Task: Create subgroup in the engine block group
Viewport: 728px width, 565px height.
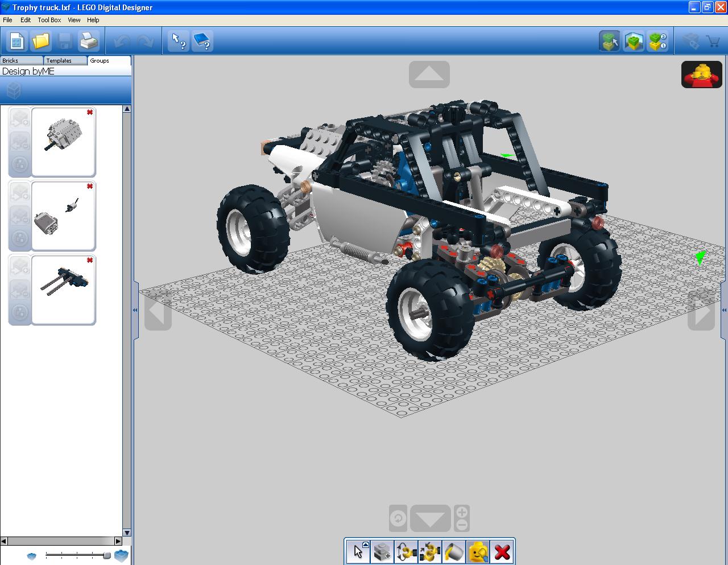Action: 20,164
